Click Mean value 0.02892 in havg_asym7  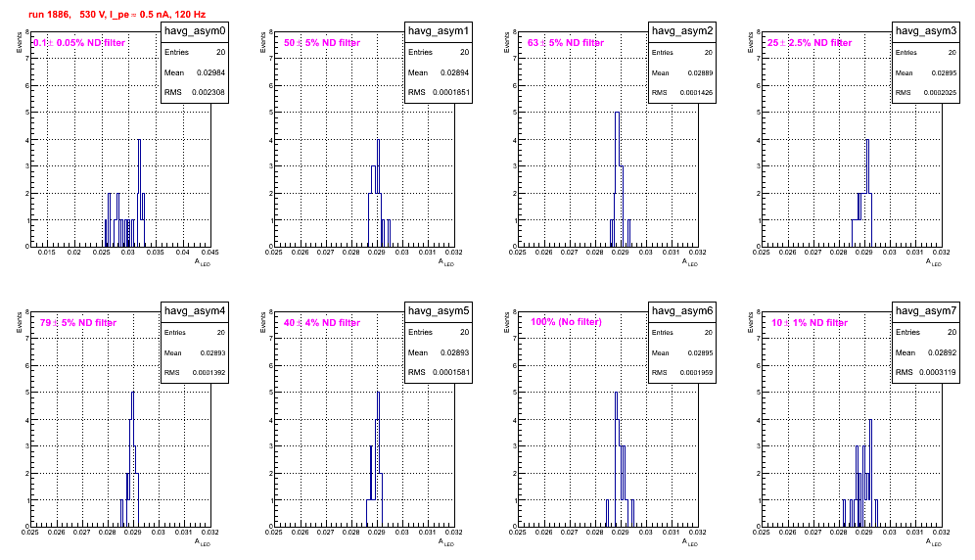coord(942,352)
